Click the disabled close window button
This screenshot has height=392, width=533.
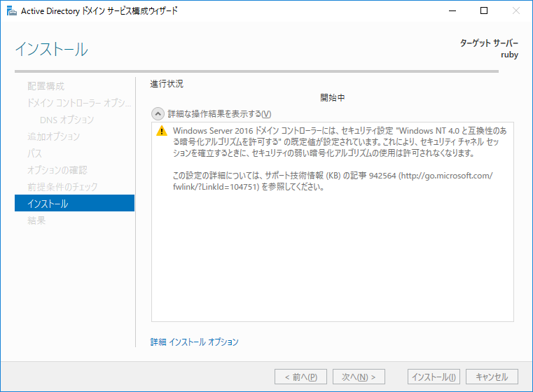coord(515,11)
